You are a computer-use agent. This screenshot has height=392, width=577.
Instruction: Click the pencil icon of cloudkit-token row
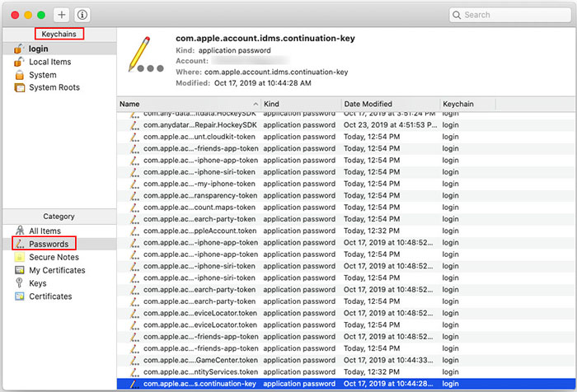coord(134,137)
